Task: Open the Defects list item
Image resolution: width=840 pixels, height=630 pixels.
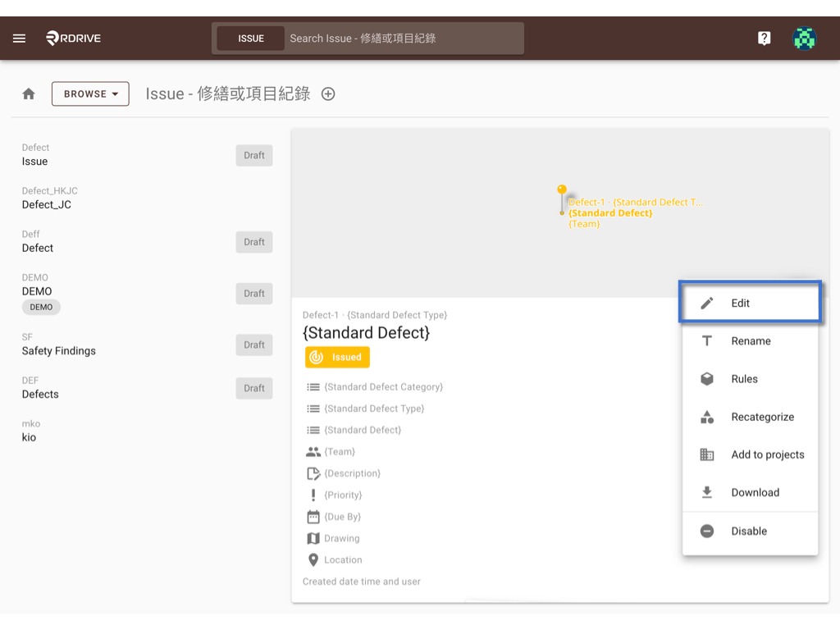Action: pos(147,388)
